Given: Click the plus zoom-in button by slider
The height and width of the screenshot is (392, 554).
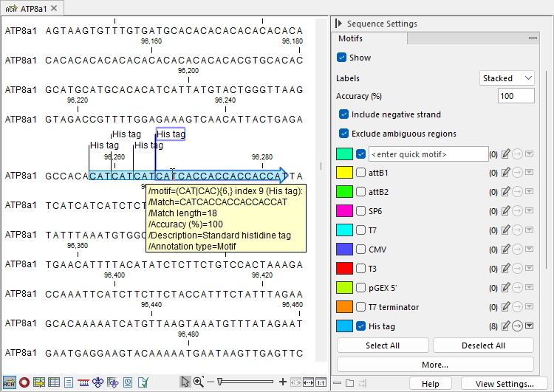Looking at the screenshot, I should (x=283, y=382).
